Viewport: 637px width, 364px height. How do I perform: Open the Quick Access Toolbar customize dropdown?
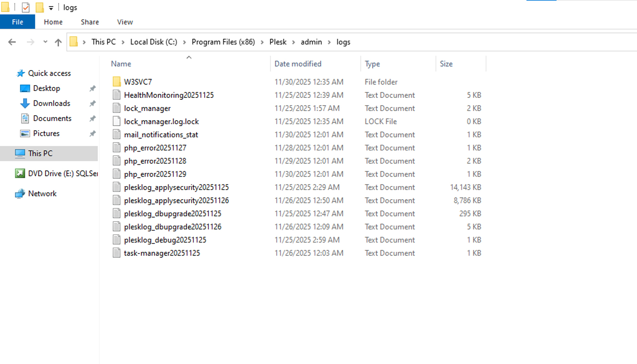click(51, 8)
